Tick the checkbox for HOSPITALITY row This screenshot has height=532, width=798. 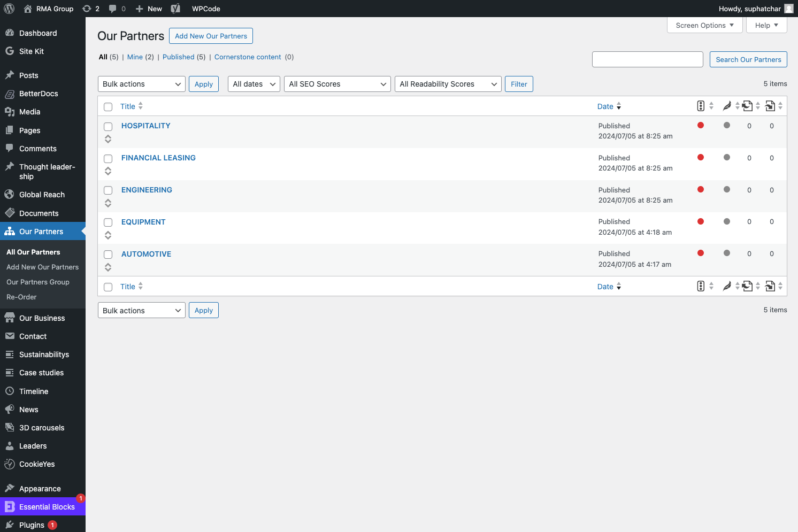click(108, 127)
